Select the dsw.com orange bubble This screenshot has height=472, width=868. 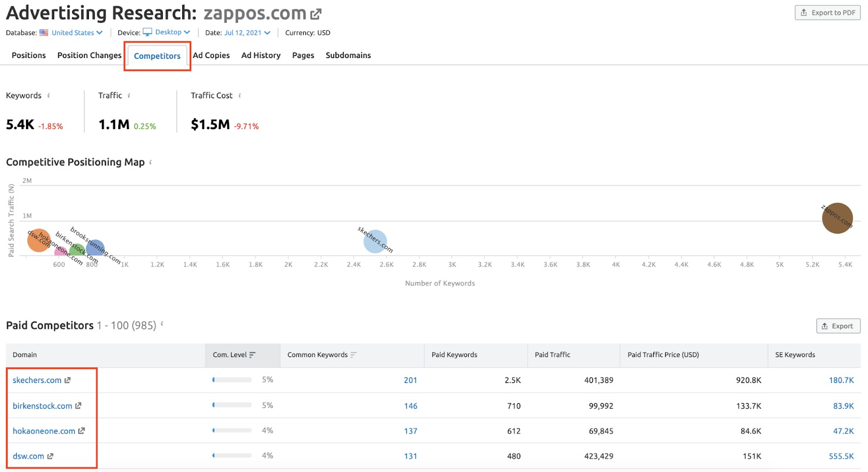39,240
